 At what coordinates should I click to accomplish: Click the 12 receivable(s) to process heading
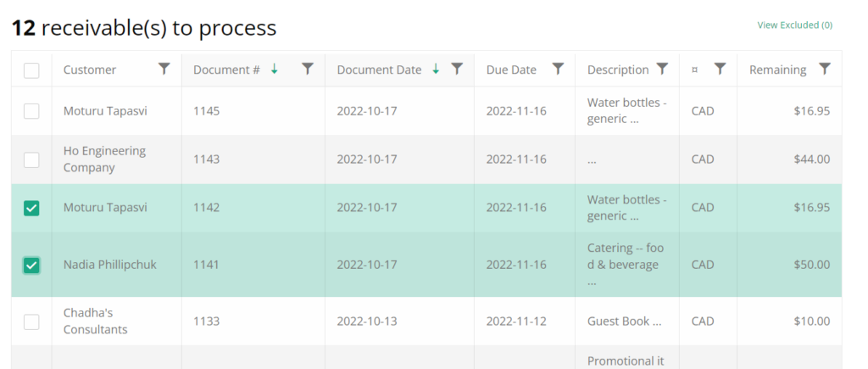[x=144, y=27]
